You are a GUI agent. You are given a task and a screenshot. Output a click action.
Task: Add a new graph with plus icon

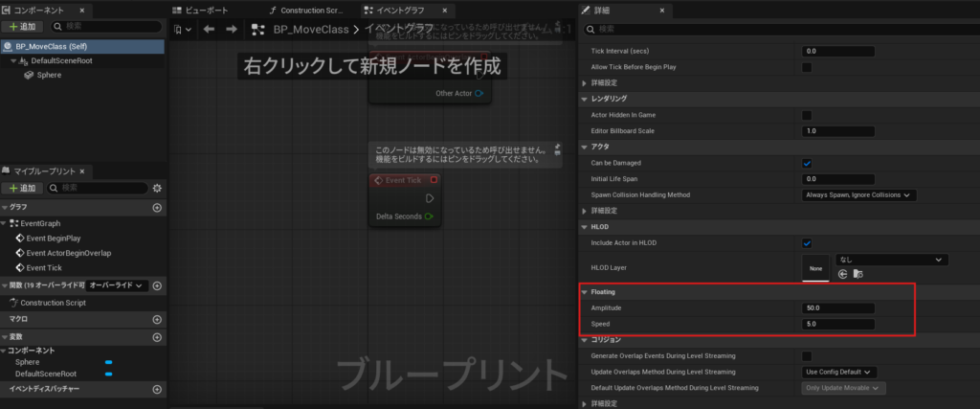(x=157, y=207)
